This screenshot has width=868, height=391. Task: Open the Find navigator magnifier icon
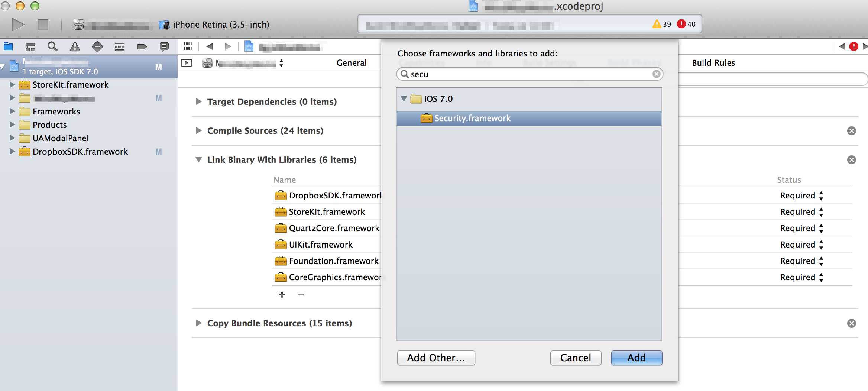53,46
